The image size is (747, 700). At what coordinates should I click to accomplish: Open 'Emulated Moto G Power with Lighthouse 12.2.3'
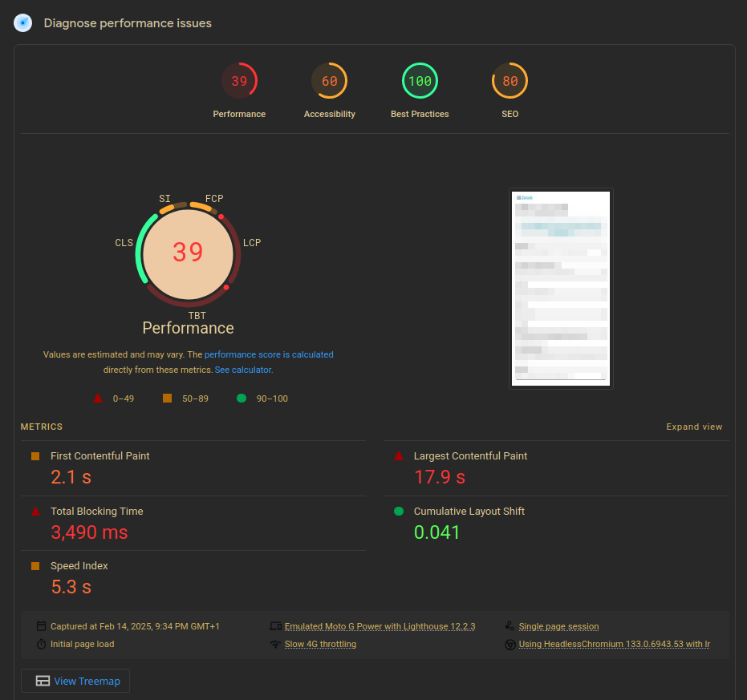(x=380, y=627)
